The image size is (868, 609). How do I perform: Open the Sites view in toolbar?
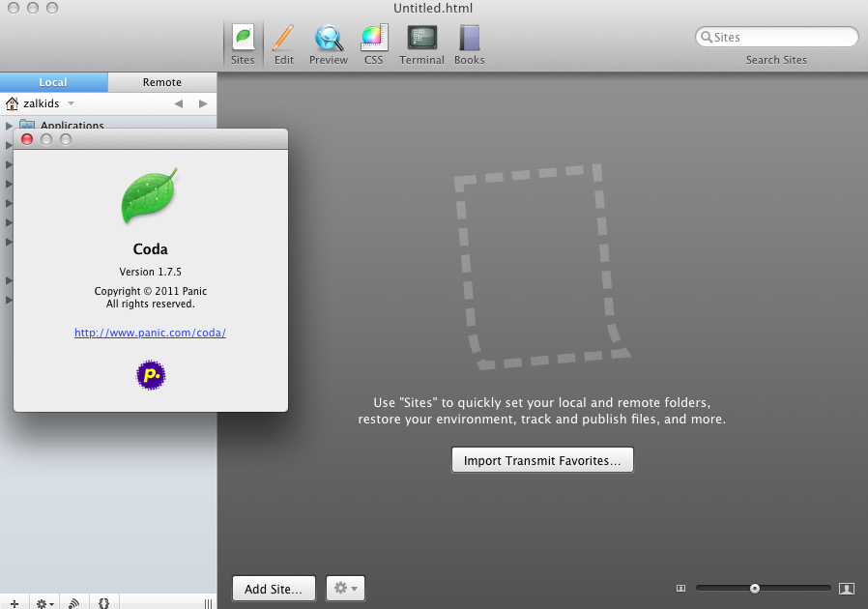click(243, 44)
